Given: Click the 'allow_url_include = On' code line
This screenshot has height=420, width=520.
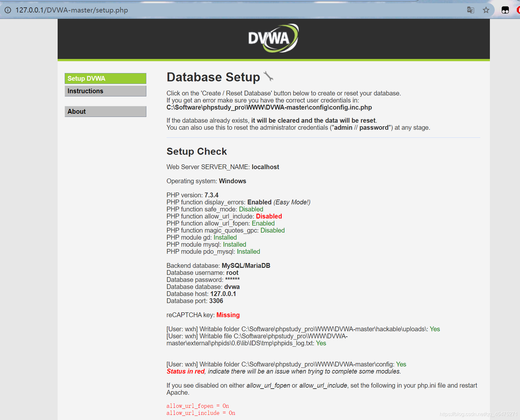Looking at the screenshot, I should (x=201, y=413).
